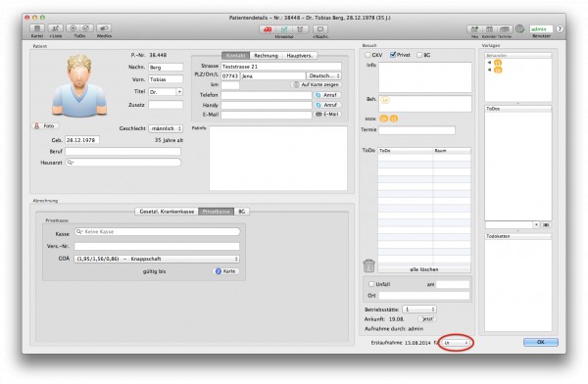Click the globe icon in toolbar
Image resolution: width=588 pixels, height=384 pixels.
519,28
